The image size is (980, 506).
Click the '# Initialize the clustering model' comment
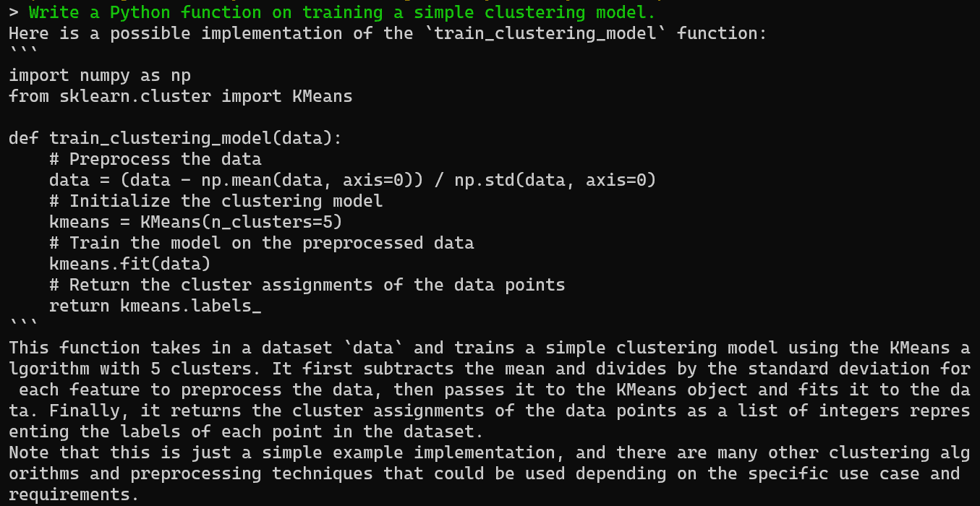(x=216, y=201)
